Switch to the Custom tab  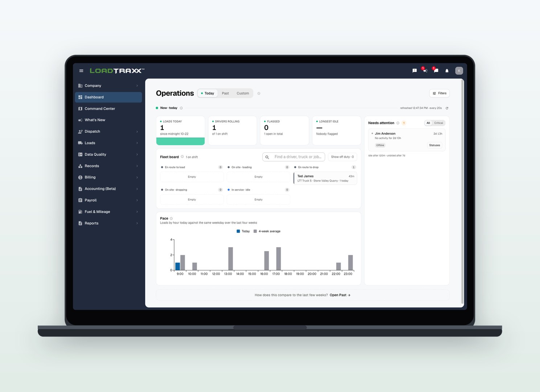click(x=243, y=93)
